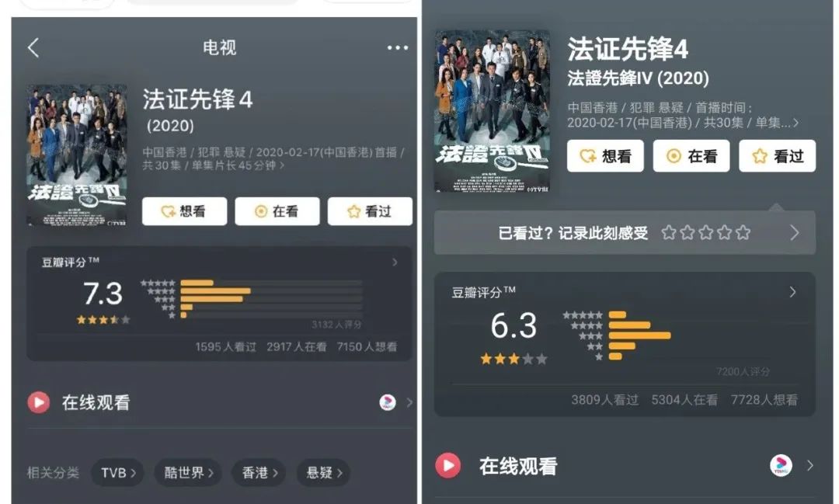Tap the red play icon beside 在线观看 in the right panel

click(x=448, y=465)
